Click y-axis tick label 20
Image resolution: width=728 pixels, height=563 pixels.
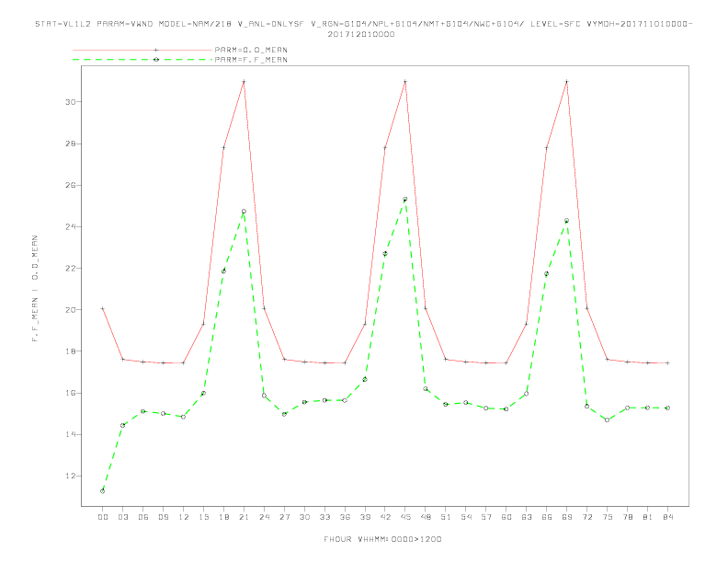[x=71, y=310]
